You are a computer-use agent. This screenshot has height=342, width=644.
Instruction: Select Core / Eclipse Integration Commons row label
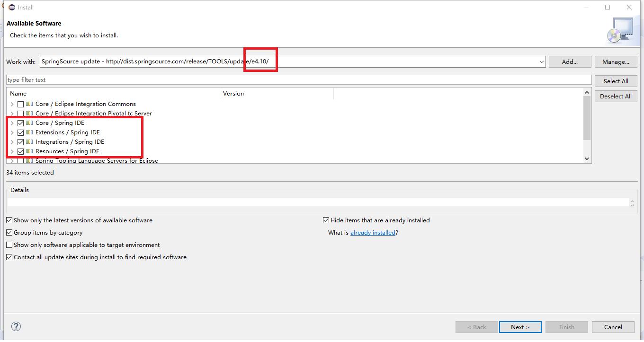point(86,104)
